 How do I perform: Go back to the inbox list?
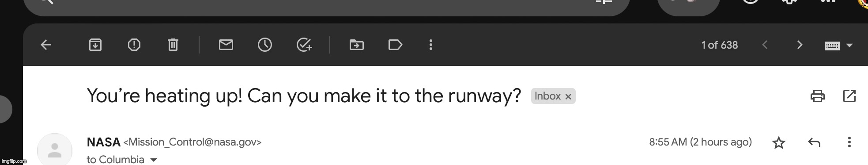pyautogui.click(x=46, y=45)
